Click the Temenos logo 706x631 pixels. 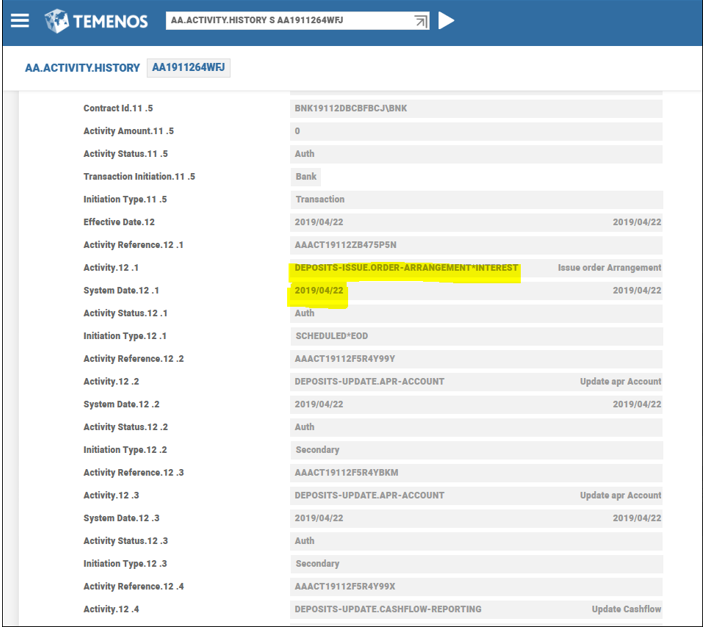(x=97, y=21)
